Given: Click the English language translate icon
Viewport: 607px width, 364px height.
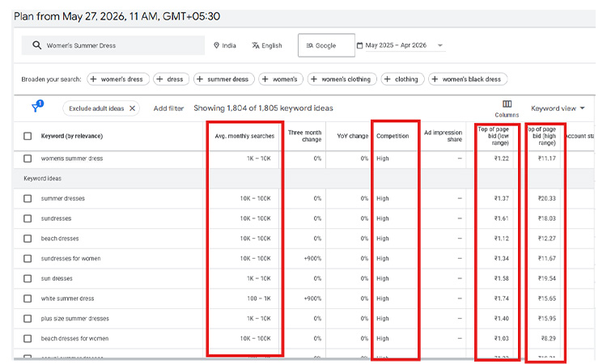Looking at the screenshot, I should pos(256,45).
